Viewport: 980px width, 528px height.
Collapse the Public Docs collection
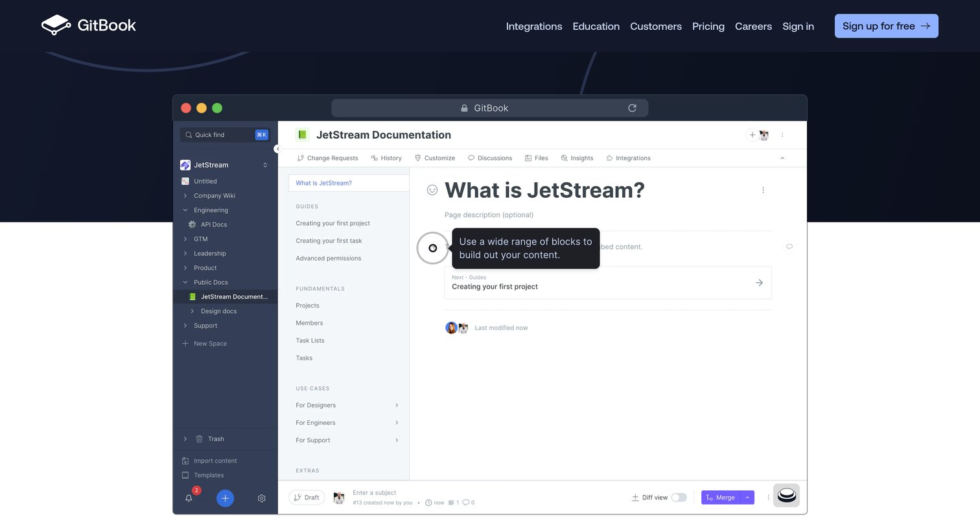point(185,282)
